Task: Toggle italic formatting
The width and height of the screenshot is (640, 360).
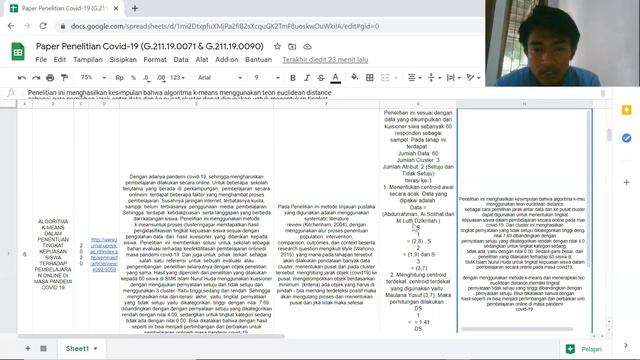Action: pos(307,78)
